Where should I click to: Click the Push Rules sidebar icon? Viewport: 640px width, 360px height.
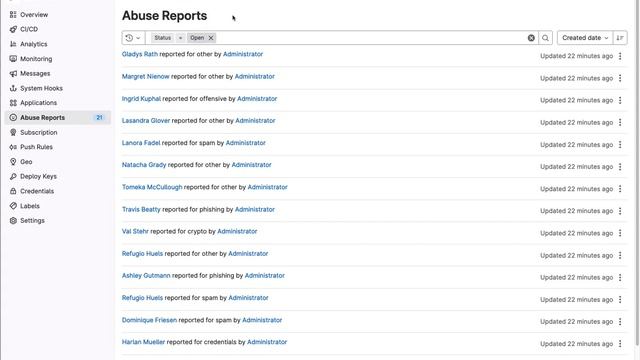(13, 147)
